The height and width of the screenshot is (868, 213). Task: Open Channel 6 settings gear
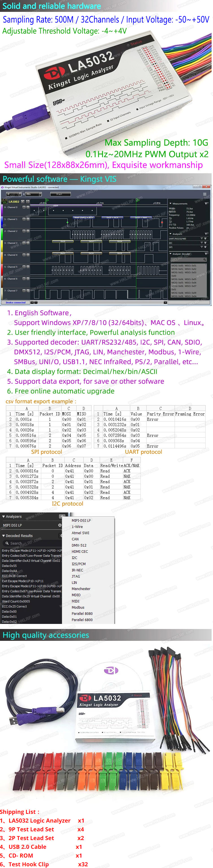tap(24, 279)
